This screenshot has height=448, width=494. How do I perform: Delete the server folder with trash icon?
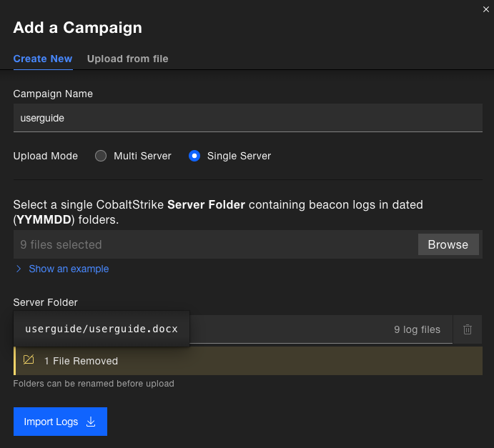coord(468,329)
